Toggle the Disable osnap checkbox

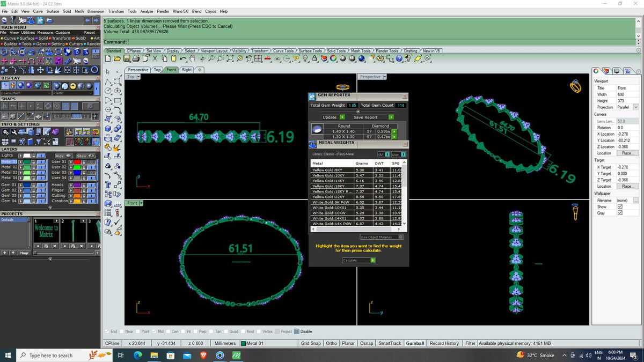(x=297, y=331)
